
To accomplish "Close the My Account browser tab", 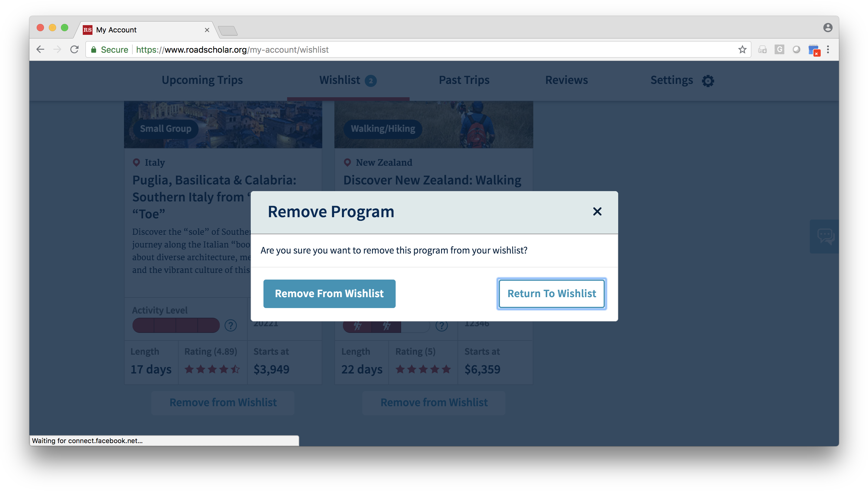I will [x=207, y=30].
